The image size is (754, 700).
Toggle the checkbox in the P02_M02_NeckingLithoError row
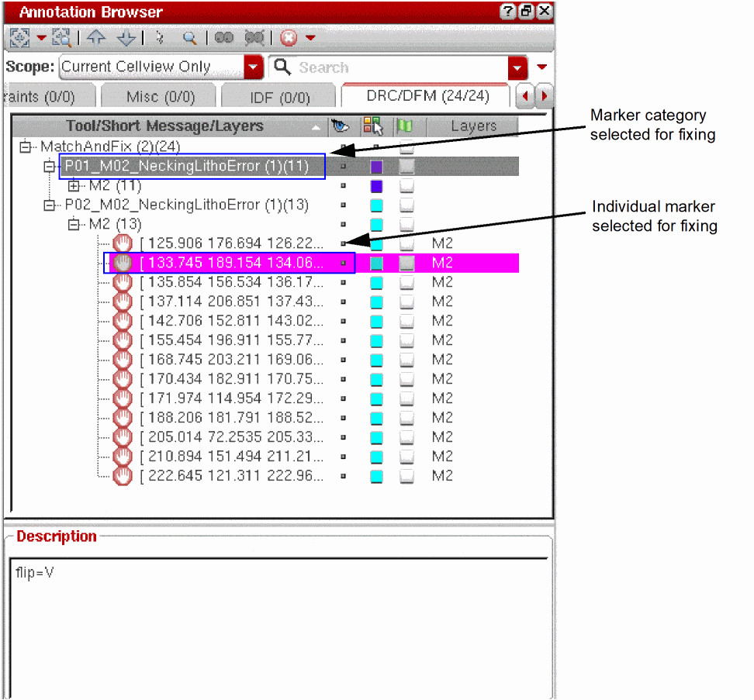click(x=406, y=205)
